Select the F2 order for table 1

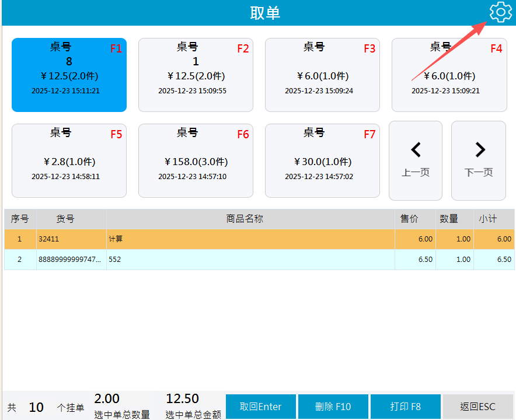(196, 75)
